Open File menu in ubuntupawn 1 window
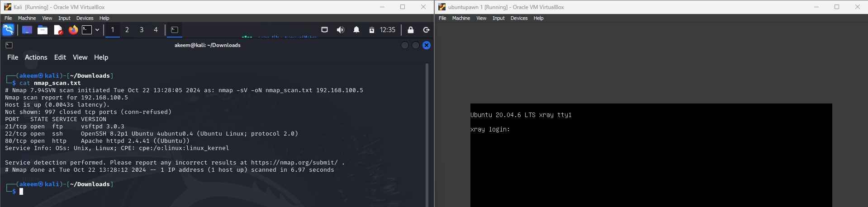The image size is (868, 207). point(442,18)
